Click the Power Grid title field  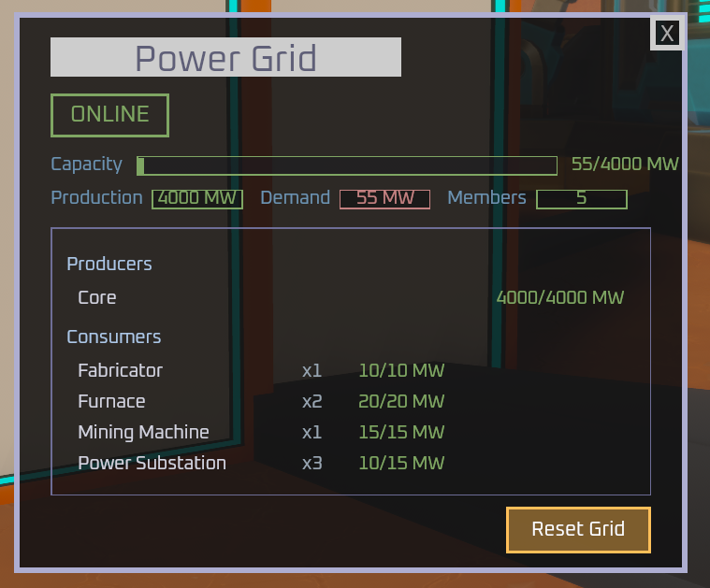click(x=225, y=57)
